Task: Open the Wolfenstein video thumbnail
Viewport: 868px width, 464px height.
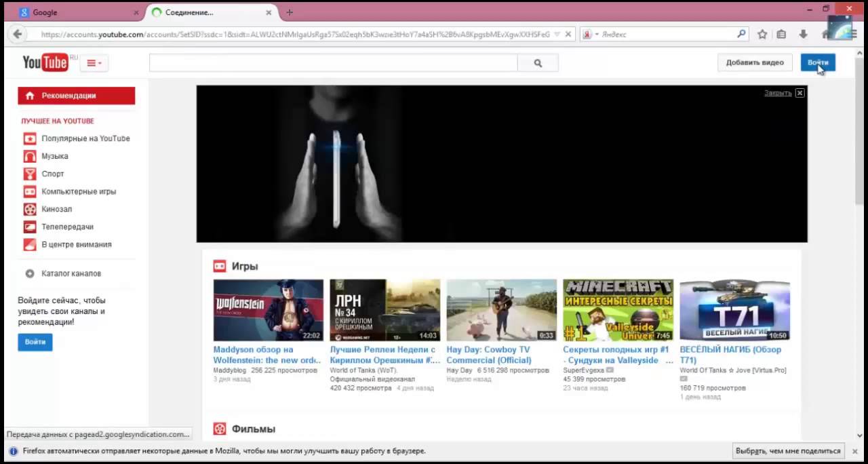Action: [269, 310]
